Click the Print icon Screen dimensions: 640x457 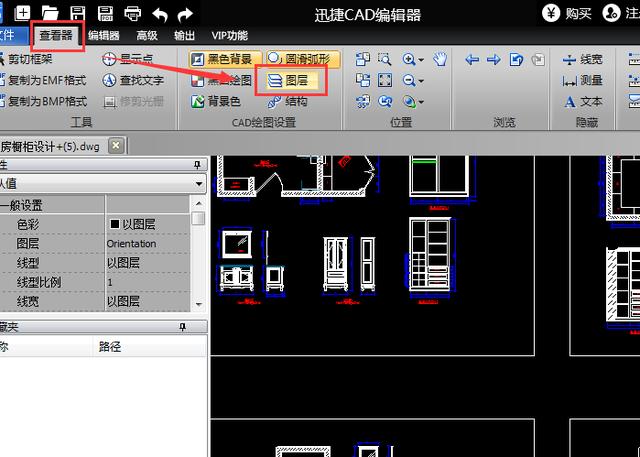tap(133, 14)
